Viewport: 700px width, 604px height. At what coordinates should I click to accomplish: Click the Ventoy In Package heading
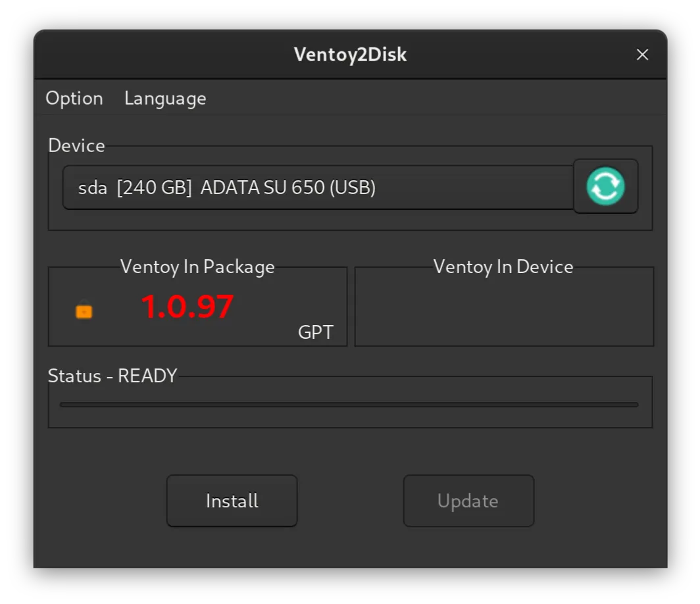[197, 267]
